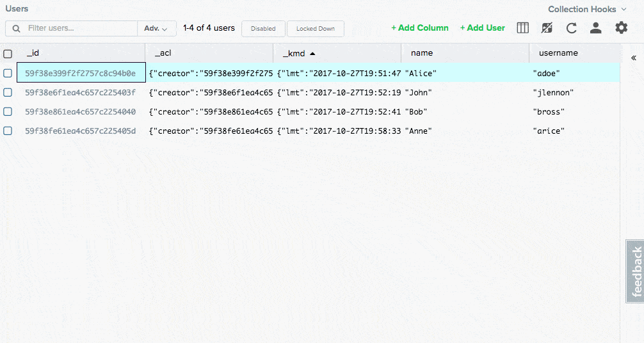Click the + Add User link
The image size is (644, 343).
point(482,28)
